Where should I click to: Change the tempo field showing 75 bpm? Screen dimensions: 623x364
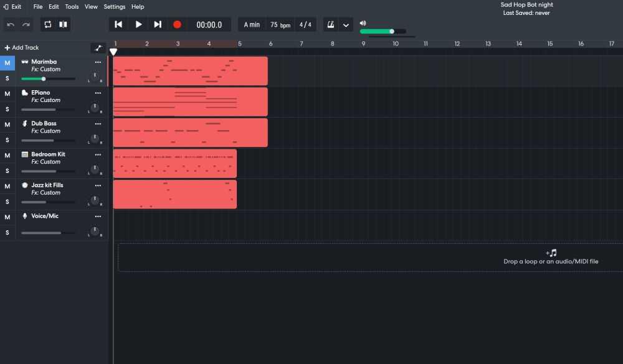point(280,25)
